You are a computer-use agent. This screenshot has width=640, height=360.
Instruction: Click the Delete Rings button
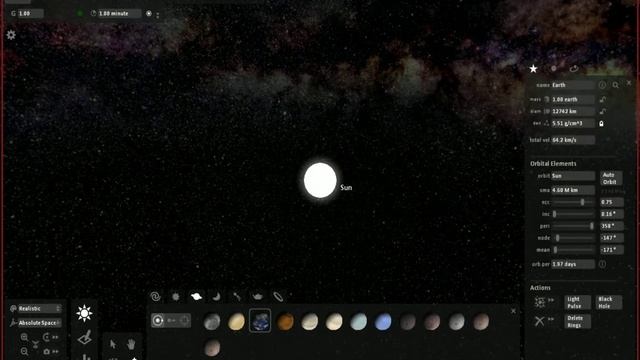pos(577,322)
